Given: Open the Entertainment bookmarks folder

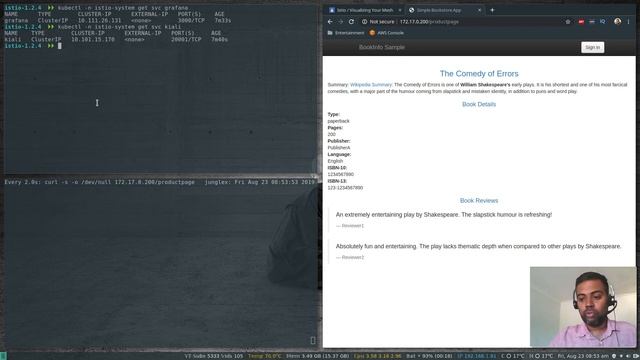Looking at the screenshot, I should (346, 33).
